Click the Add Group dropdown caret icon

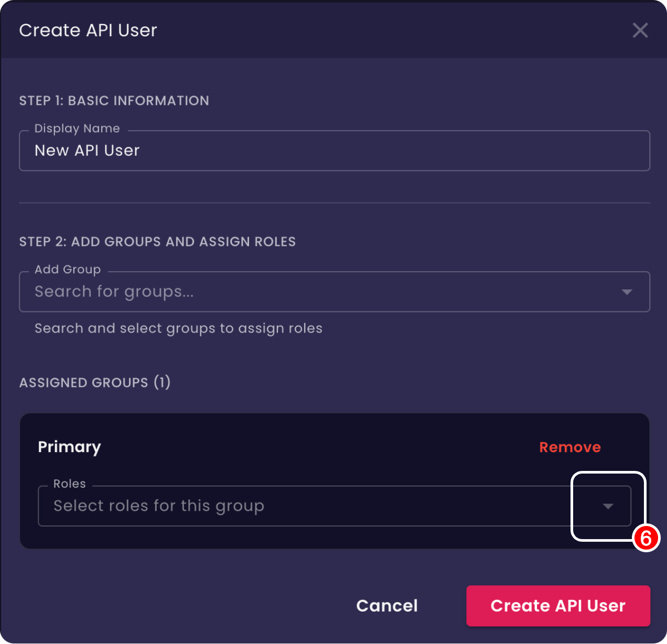coord(627,292)
